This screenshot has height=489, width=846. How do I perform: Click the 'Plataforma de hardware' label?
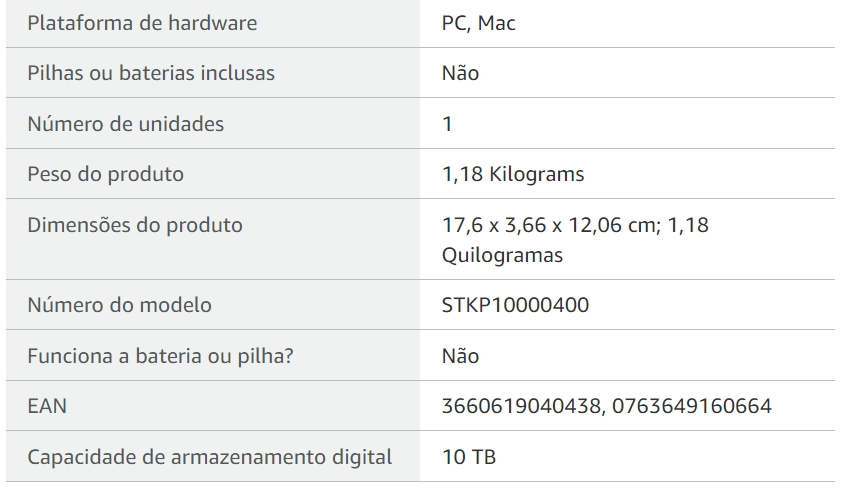(x=142, y=23)
